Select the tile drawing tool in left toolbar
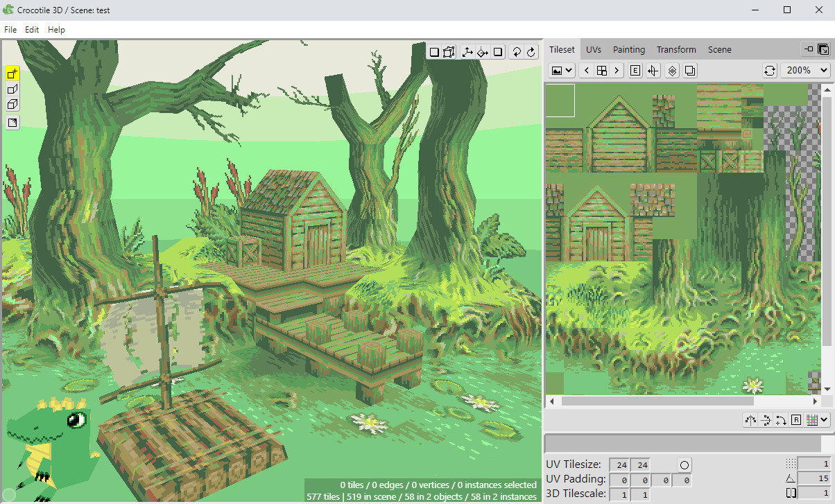This screenshot has height=504, width=835. [11, 73]
